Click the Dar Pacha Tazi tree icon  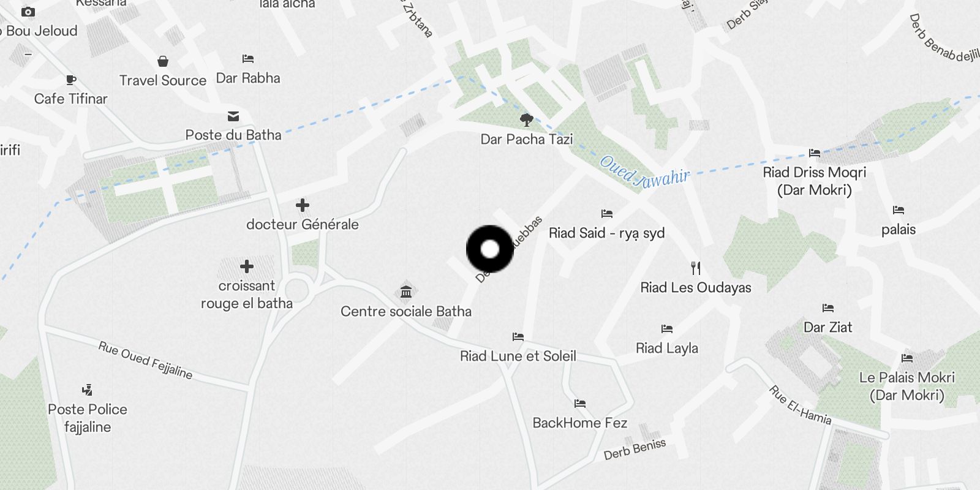click(526, 119)
